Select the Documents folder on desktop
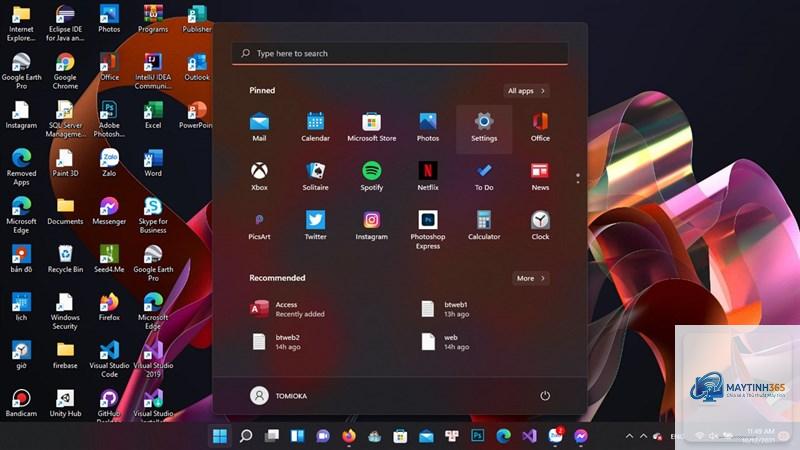 pyautogui.click(x=65, y=210)
